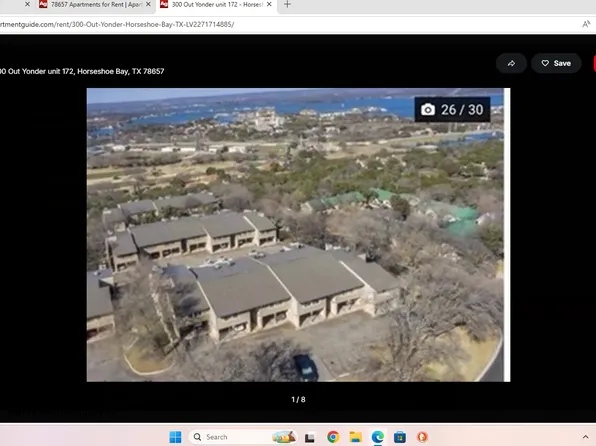The image size is (596, 446).
Task: Open Task View from taskbar
Action: (x=310, y=437)
